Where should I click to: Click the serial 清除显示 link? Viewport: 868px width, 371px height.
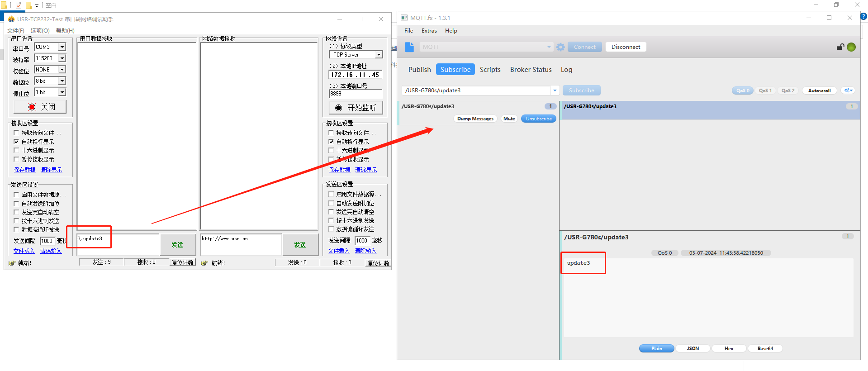click(x=51, y=170)
